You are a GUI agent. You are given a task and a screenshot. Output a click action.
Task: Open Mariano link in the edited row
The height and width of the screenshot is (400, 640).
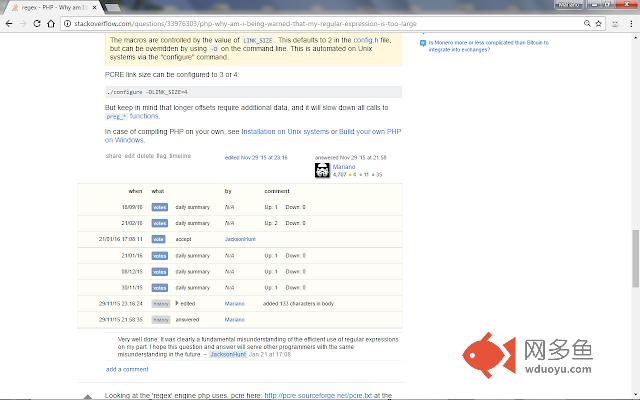(x=235, y=304)
